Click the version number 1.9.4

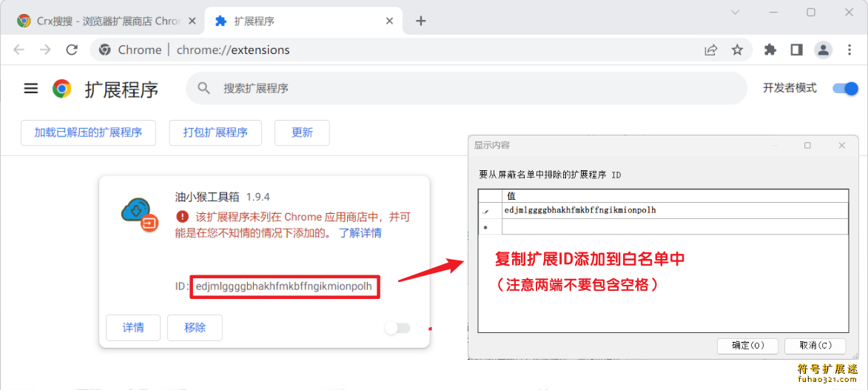(x=258, y=197)
